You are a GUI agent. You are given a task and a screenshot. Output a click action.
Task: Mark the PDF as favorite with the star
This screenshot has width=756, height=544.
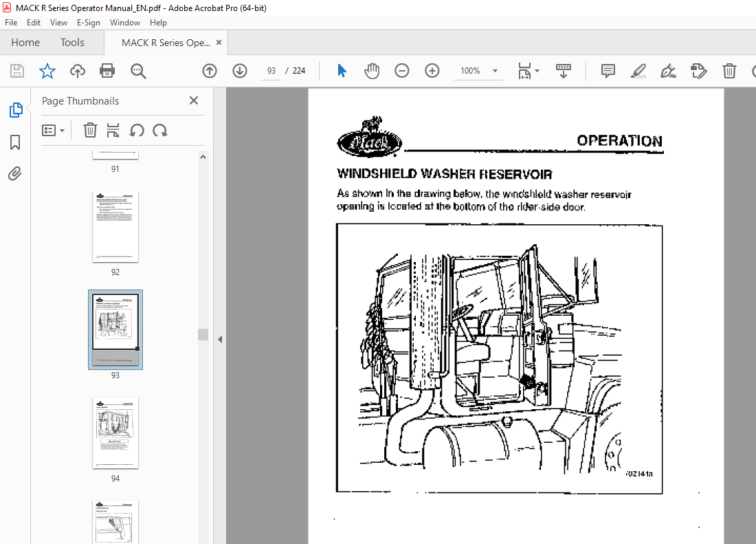point(47,71)
